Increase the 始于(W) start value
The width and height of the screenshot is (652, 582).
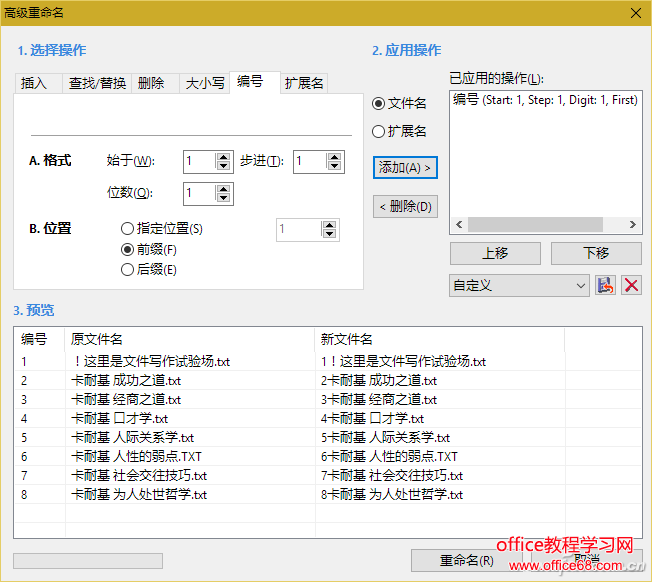coord(223,157)
